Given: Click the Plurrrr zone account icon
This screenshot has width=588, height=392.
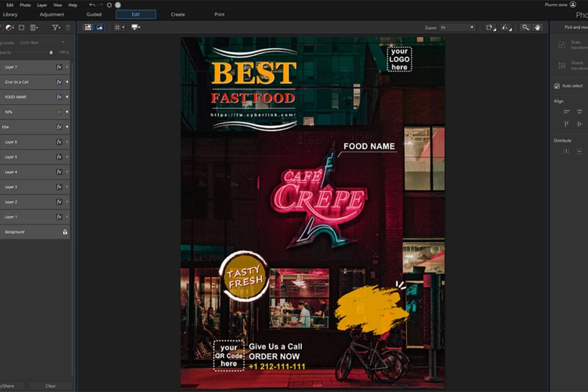Looking at the screenshot, I should click(573, 4).
